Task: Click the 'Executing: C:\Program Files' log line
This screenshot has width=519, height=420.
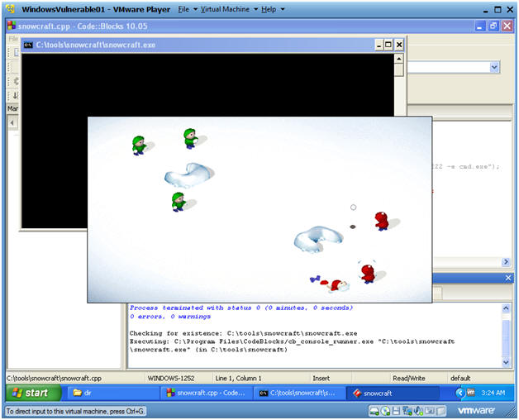Action: (x=292, y=341)
